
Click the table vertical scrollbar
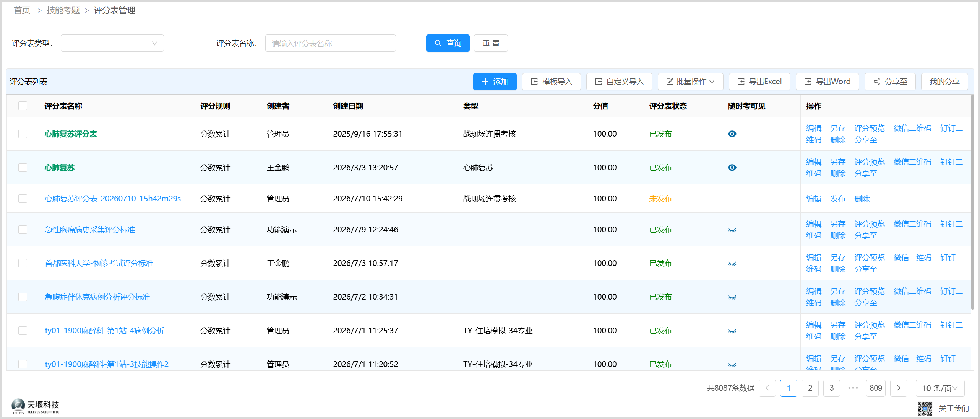[973, 203]
